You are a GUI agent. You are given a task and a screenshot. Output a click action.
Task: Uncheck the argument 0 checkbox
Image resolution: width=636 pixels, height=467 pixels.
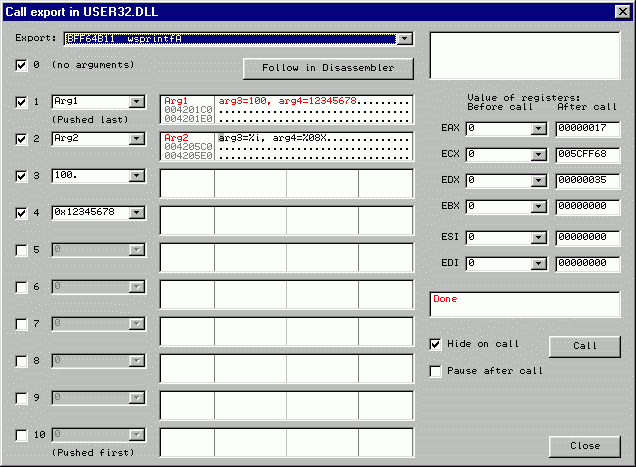click(21, 65)
